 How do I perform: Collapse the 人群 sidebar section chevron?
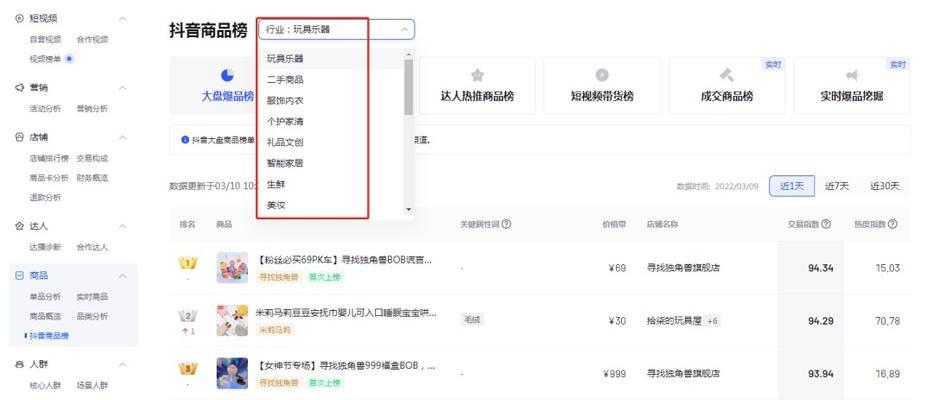[123, 364]
